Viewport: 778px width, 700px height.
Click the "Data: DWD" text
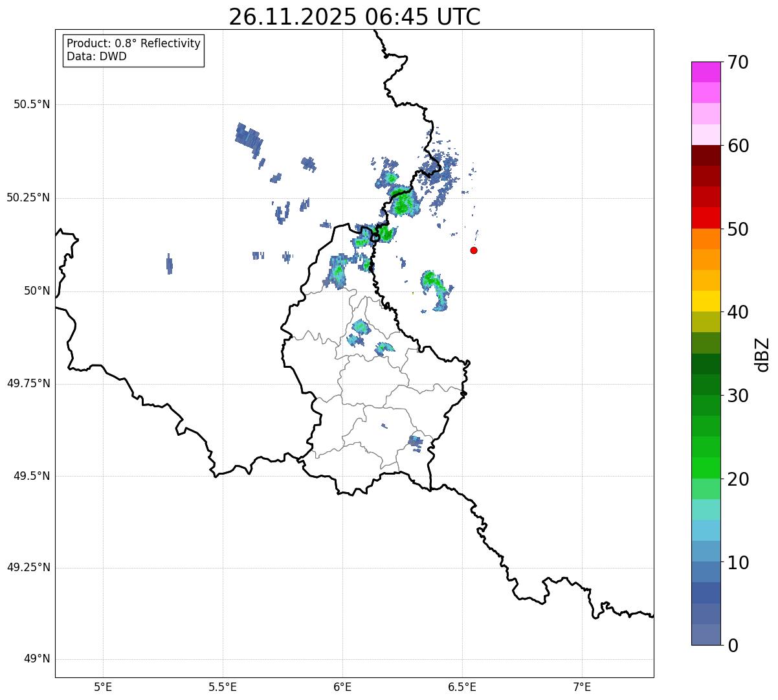96,56
